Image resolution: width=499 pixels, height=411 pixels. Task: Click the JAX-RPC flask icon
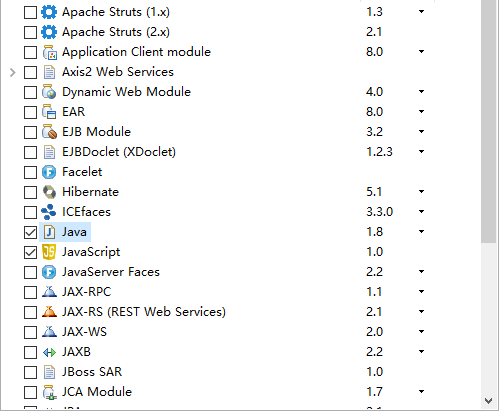click(x=49, y=292)
